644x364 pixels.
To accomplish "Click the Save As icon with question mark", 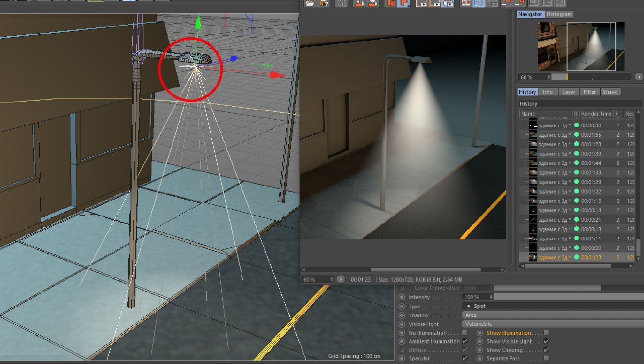I will pyautogui.click(x=324, y=3).
